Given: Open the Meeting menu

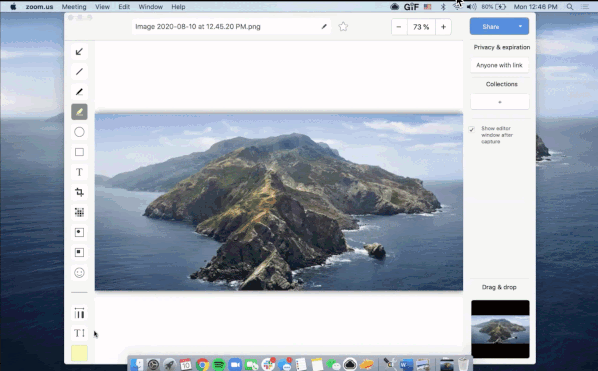Looking at the screenshot, I should (74, 6).
